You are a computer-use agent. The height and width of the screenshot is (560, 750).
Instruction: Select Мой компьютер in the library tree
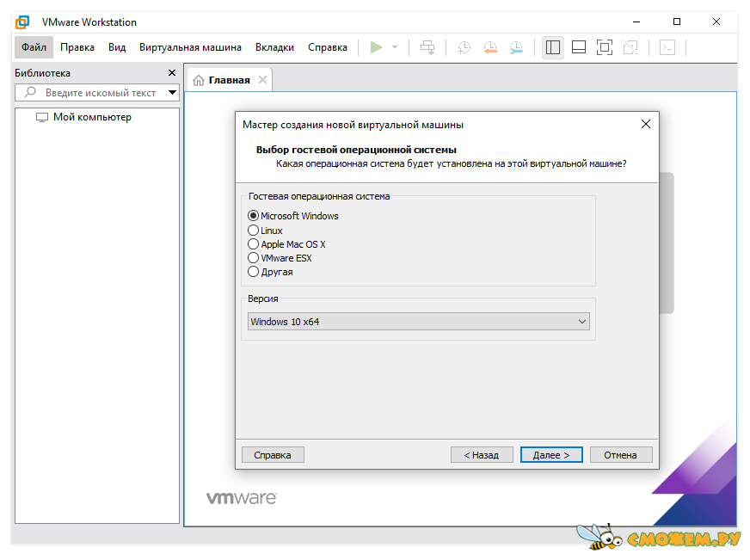coord(92,117)
